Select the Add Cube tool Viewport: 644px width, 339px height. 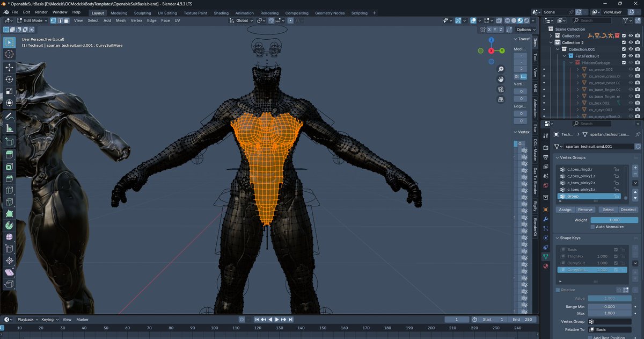click(9, 142)
